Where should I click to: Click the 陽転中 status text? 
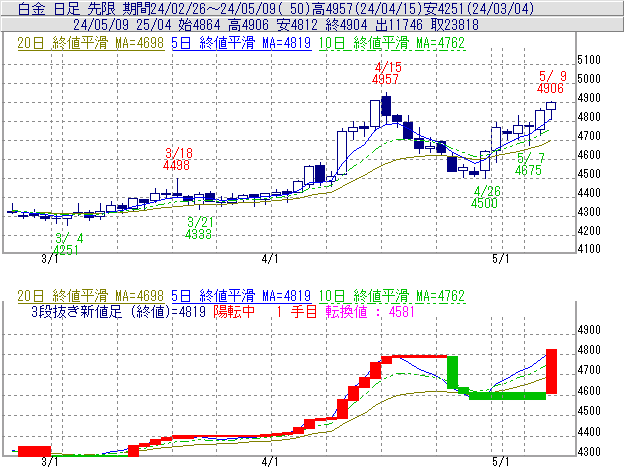[234, 311]
